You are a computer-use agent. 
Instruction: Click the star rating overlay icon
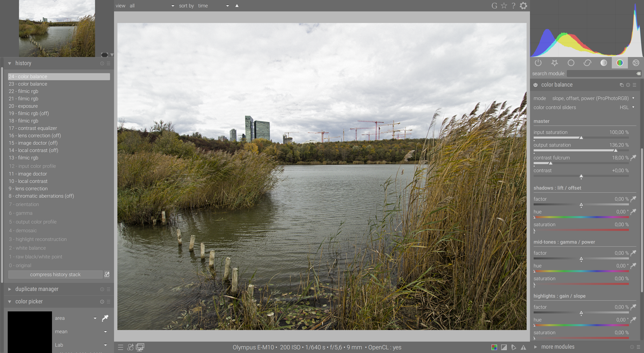504,6
